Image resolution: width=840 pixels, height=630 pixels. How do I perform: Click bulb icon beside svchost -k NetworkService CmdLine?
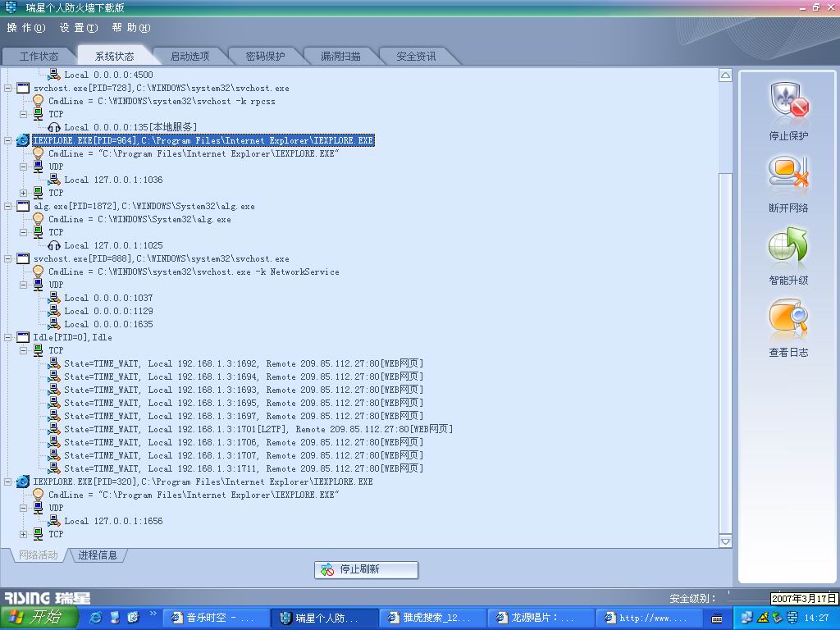pos(38,272)
